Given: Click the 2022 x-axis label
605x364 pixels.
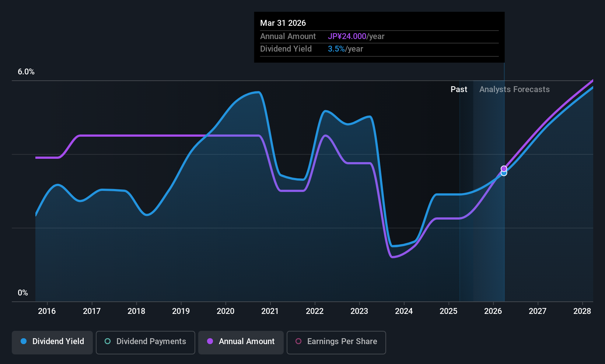Looking at the screenshot, I should 315,311.
